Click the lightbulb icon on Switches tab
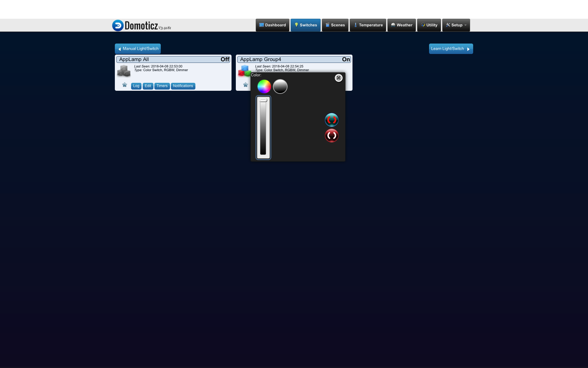The height and width of the screenshot is (368, 588). pos(296,25)
